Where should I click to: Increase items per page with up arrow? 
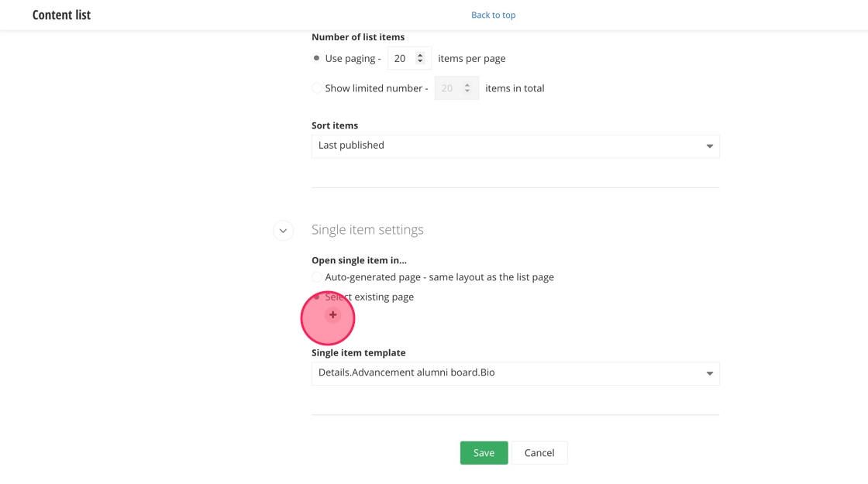click(x=420, y=55)
